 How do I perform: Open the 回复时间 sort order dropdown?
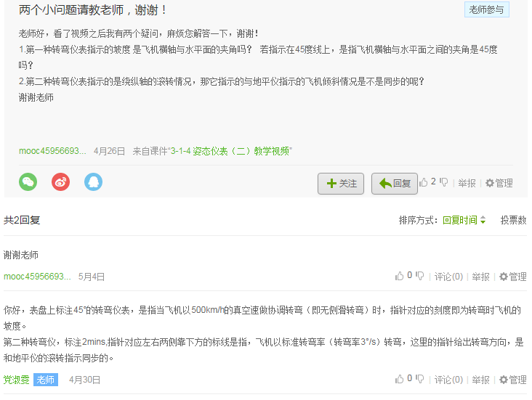coord(464,220)
